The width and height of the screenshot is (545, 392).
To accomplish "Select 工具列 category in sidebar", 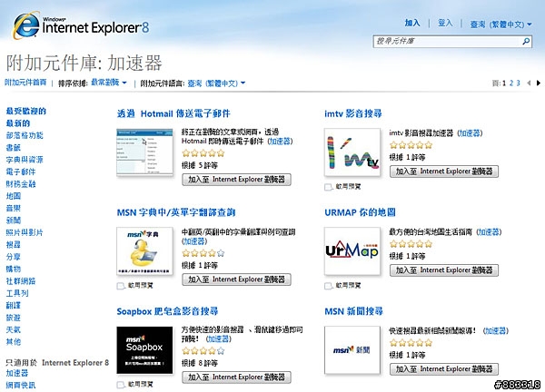I will [x=17, y=293].
